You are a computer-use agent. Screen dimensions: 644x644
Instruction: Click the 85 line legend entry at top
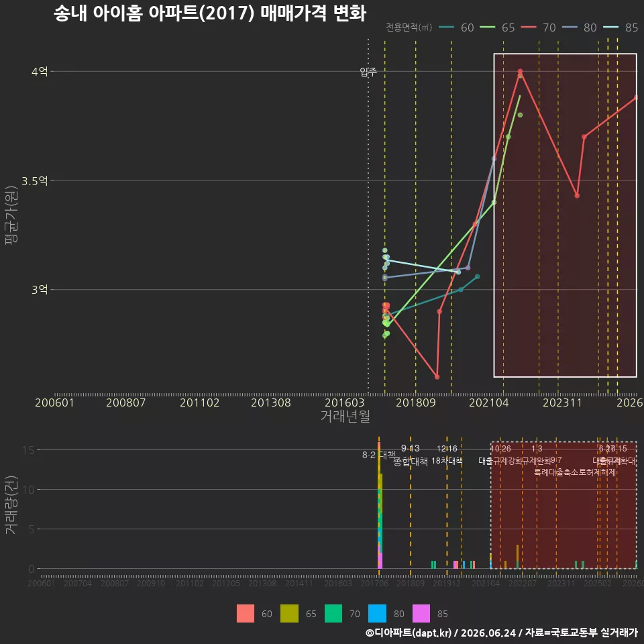621,28
